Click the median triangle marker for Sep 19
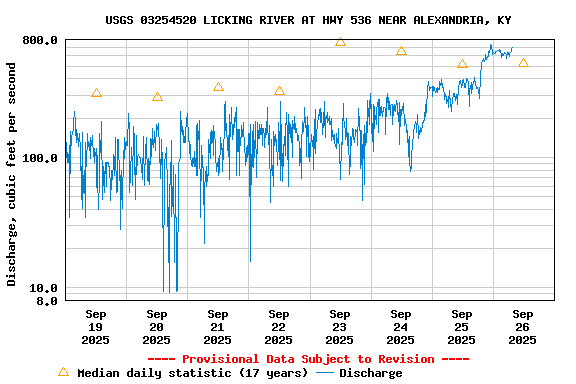The image size is (576, 384). point(96,93)
